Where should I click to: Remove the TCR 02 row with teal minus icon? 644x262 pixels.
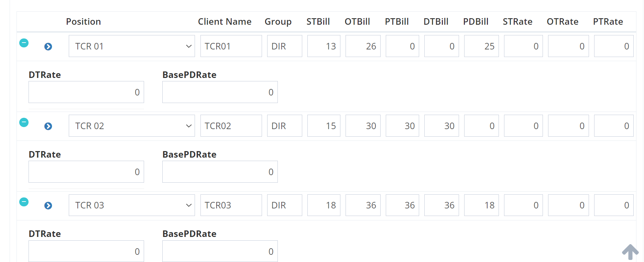click(24, 122)
